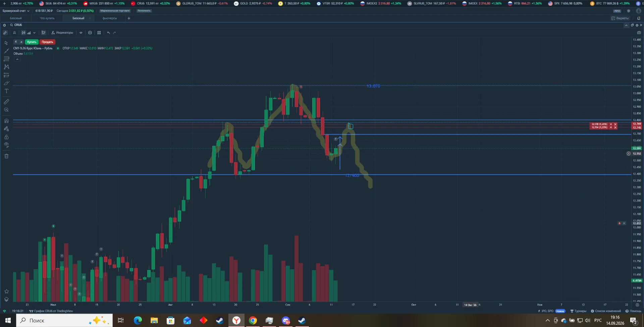
Task: Open the notifications bell
Action: pyautogui.click(x=639, y=18)
